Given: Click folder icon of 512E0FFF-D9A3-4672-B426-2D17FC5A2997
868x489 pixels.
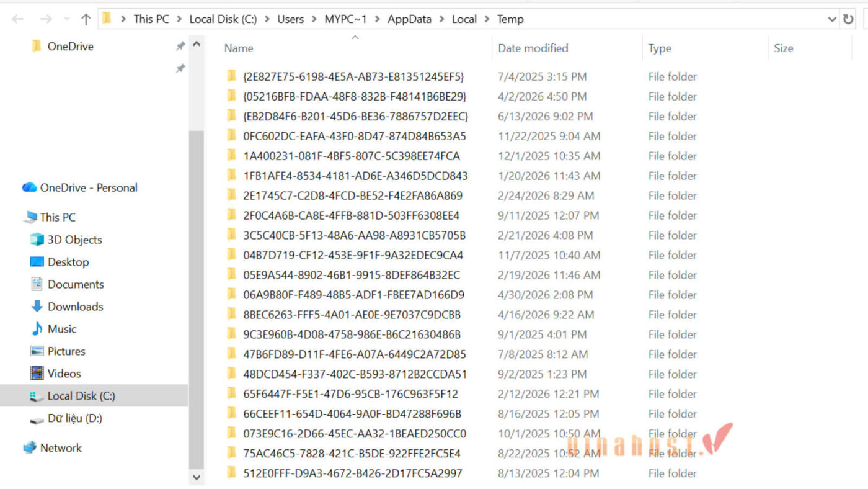Looking at the screenshot, I should (x=232, y=473).
